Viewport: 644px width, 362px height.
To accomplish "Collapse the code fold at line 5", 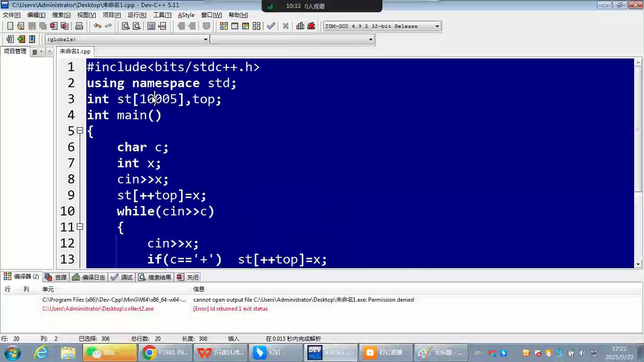I will point(80,131).
